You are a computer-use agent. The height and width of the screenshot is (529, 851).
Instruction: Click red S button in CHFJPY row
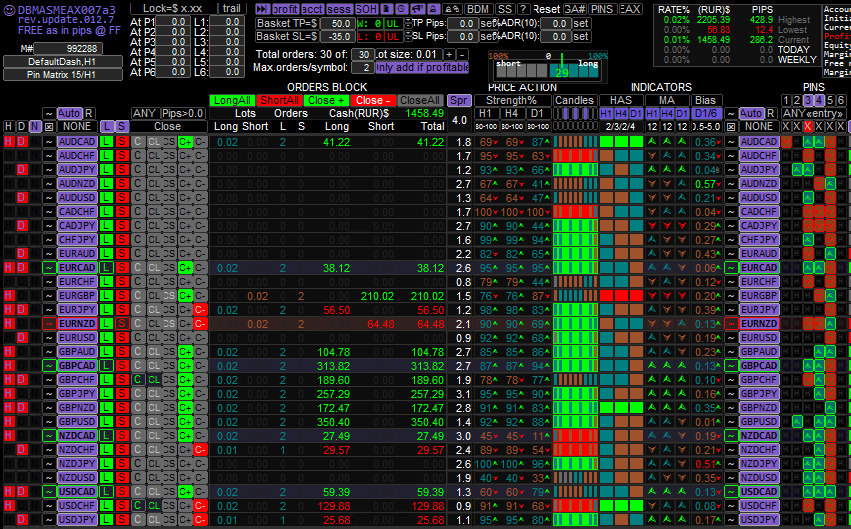(x=122, y=240)
